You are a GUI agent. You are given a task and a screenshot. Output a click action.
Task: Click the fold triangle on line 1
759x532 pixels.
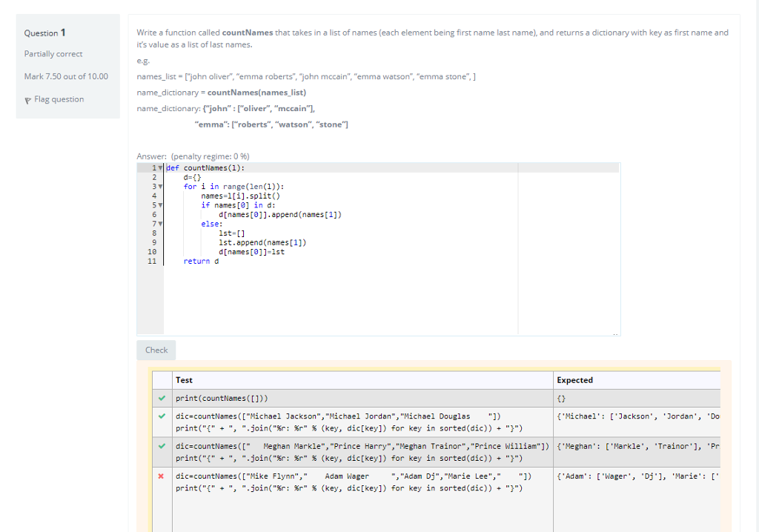click(x=160, y=167)
